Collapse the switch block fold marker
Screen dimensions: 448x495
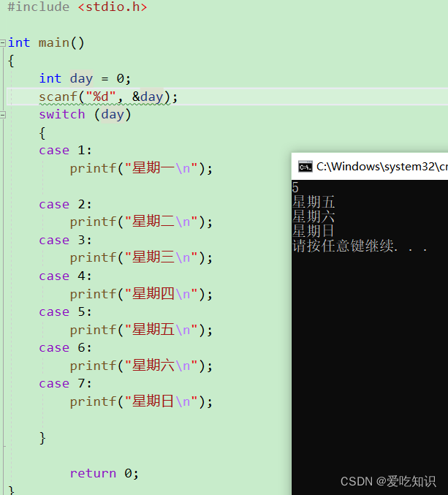point(2,115)
